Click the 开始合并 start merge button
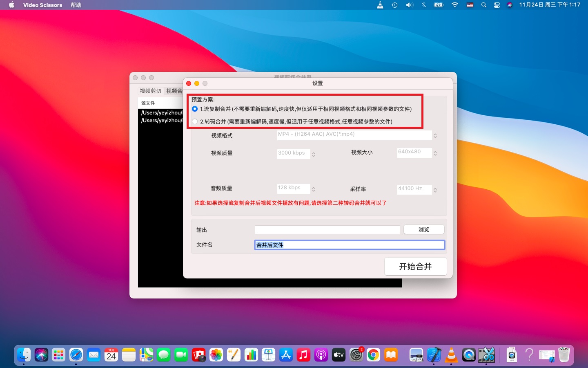The height and width of the screenshot is (368, 588). (x=415, y=267)
